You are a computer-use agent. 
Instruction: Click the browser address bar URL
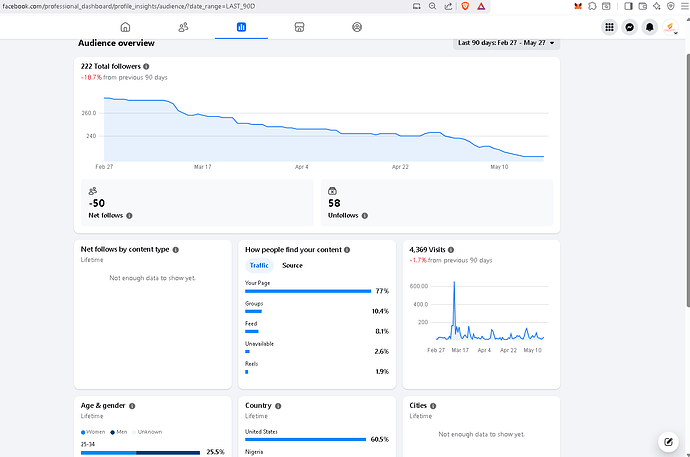[129, 6]
